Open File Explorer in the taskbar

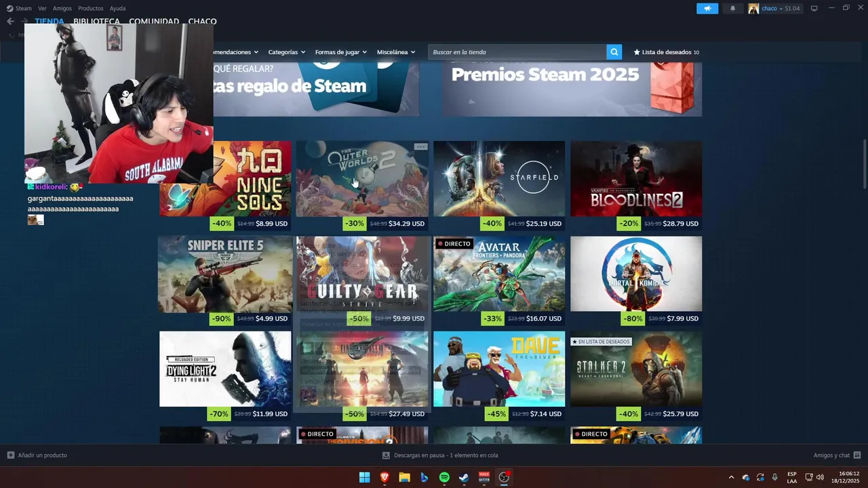[x=404, y=477]
